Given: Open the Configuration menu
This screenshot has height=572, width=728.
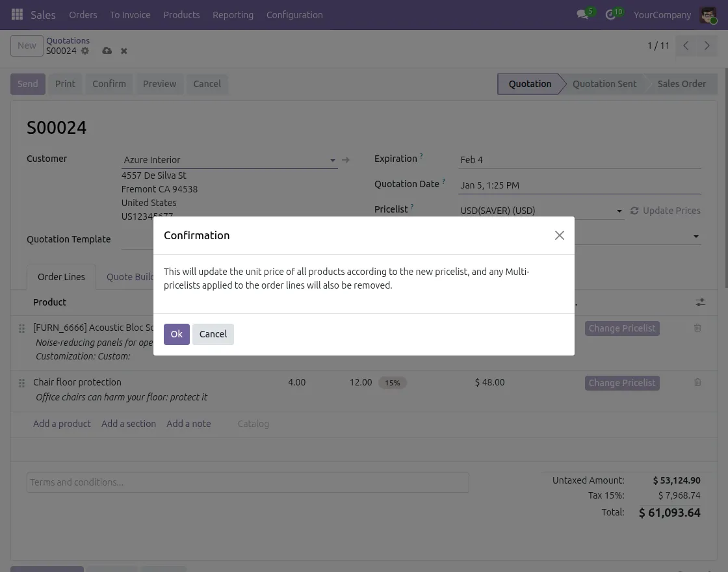Looking at the screenshot, I should 294,15.
